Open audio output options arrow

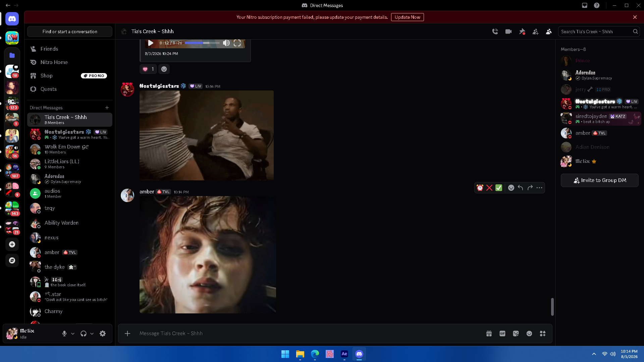point(92,334)
